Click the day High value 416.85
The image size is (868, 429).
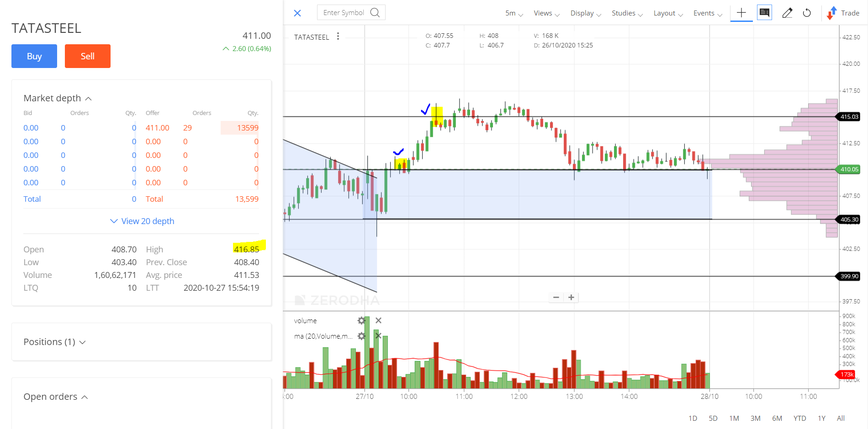[246, 249]
